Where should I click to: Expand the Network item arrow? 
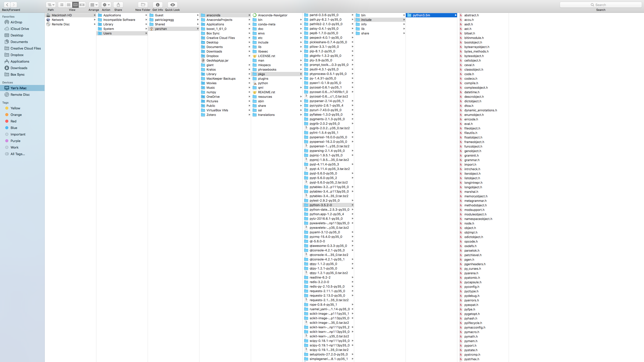[x=95, y=20]
